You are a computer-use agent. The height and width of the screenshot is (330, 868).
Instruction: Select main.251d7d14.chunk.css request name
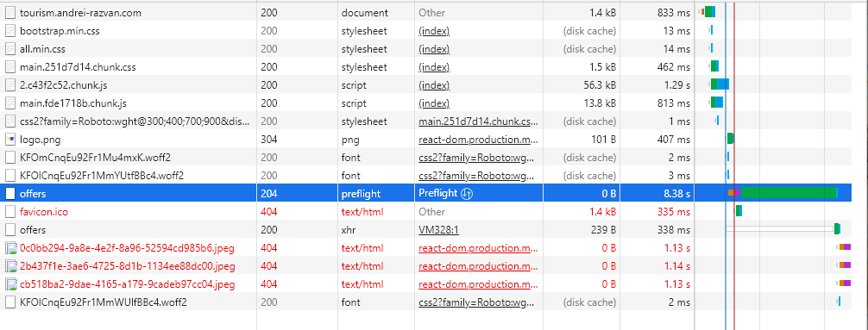tap(78, 67)
